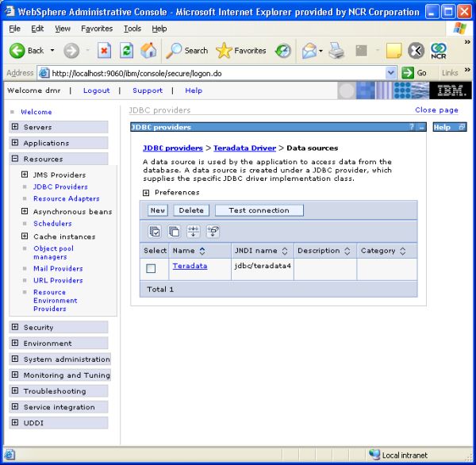Open the Tools menu
Viewport: 476px width, 465px height.
click(x=132, y=29)
